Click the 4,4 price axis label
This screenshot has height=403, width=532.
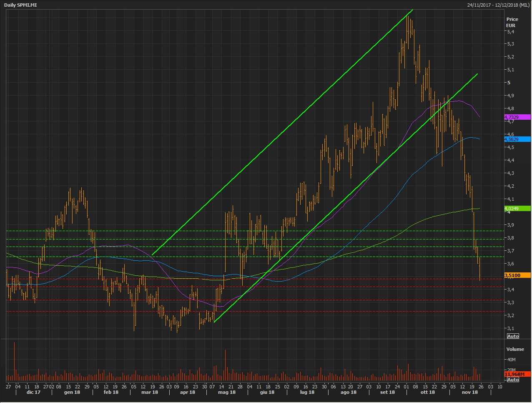(x=511, y=160)
